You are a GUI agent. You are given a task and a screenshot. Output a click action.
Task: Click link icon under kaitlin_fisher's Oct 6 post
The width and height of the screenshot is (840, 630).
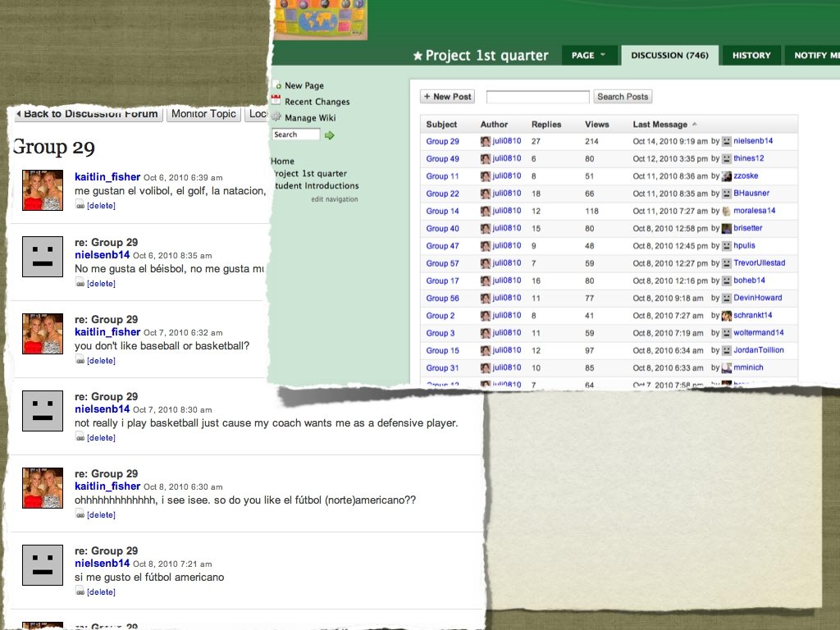tap(80, 205)
